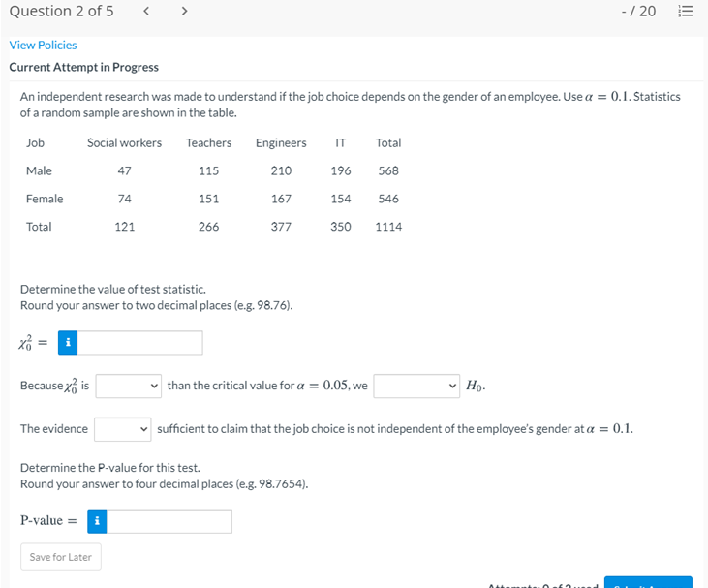Select the 'Teachers' column header
708x588 pixels.
tap(208, 142)
